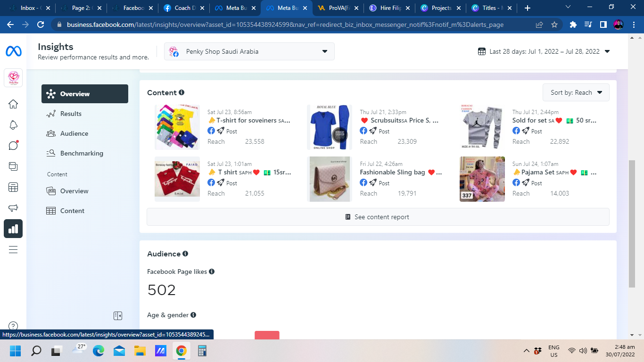This screenshot has width=644, height=362.
Task: Click the colorful T-shirts post thumbnail
Action: (x=177, y=127)
